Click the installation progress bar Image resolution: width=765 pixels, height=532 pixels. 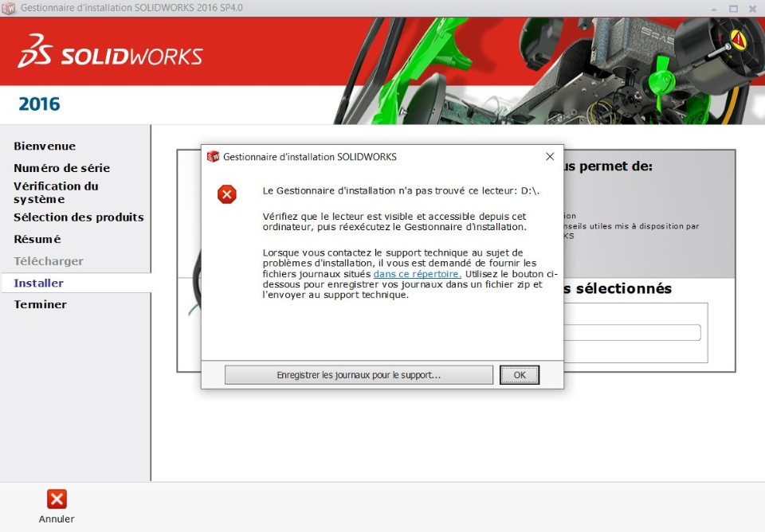[632, 333]
